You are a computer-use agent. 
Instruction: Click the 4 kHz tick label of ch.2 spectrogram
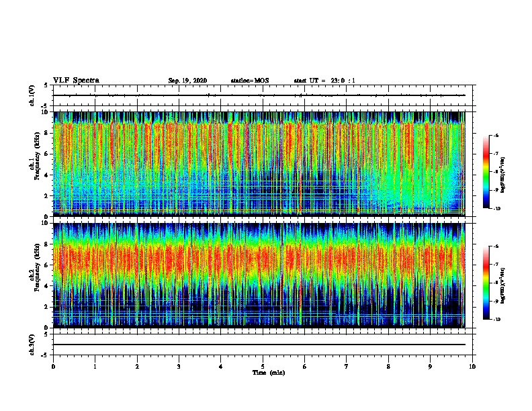click(x=46, y=286)
